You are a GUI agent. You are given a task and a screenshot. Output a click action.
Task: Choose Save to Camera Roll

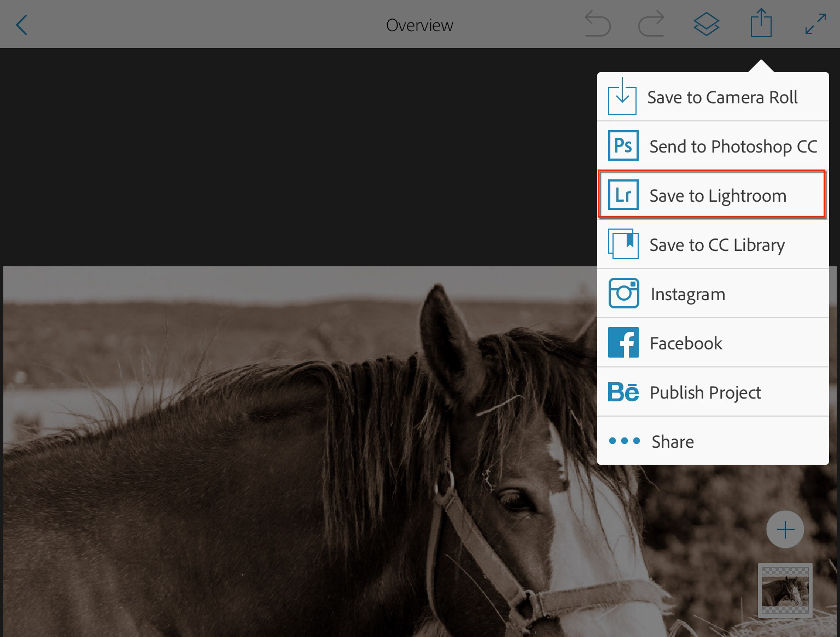[x=713, y=96]
